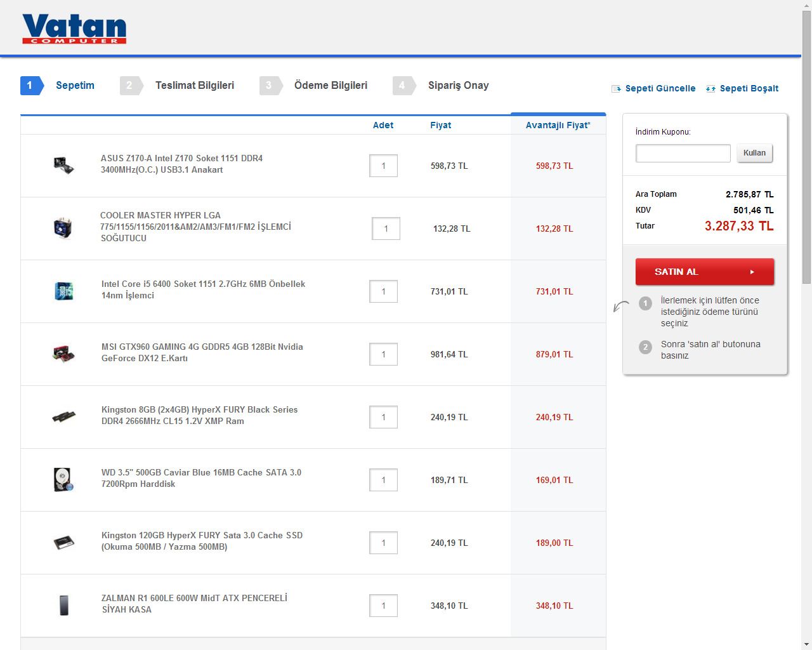Click the quantity field for WD Caviar Blue
Image resolution: width=812 pixels, height=650 pixels.
pyautogui.click(x=383, y=480)
